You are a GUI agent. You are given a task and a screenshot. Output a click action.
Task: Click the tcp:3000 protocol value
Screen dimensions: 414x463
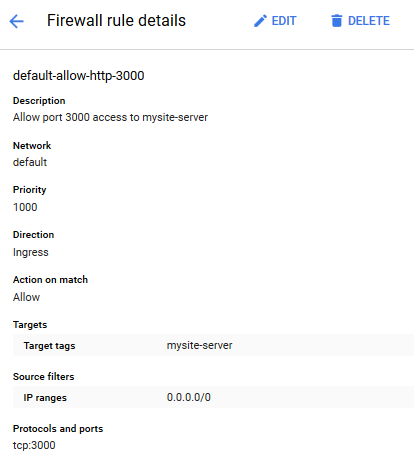pos(34,445)
